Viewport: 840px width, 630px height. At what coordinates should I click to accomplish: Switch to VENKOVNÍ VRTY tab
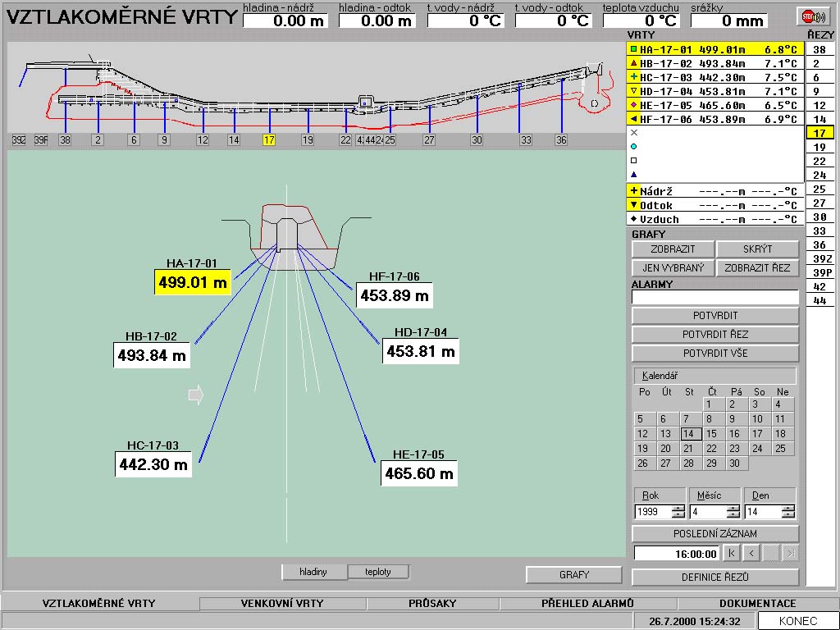pos(282,604)
